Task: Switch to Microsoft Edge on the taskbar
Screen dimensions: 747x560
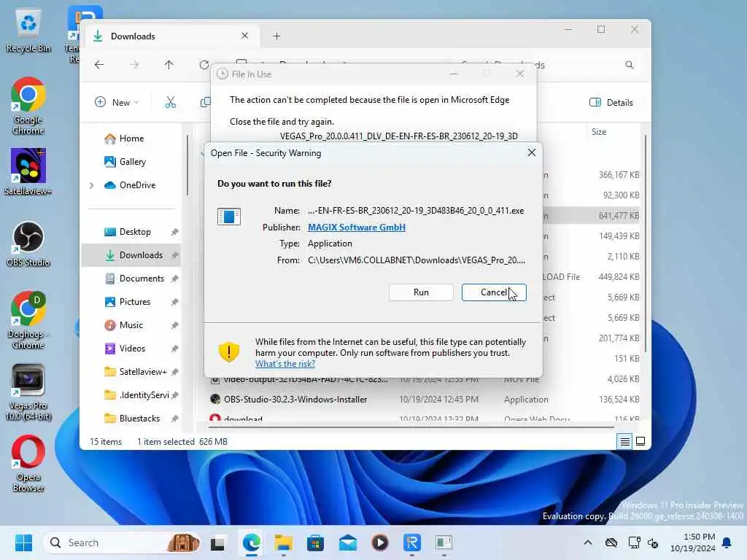Action: (251, 542)
